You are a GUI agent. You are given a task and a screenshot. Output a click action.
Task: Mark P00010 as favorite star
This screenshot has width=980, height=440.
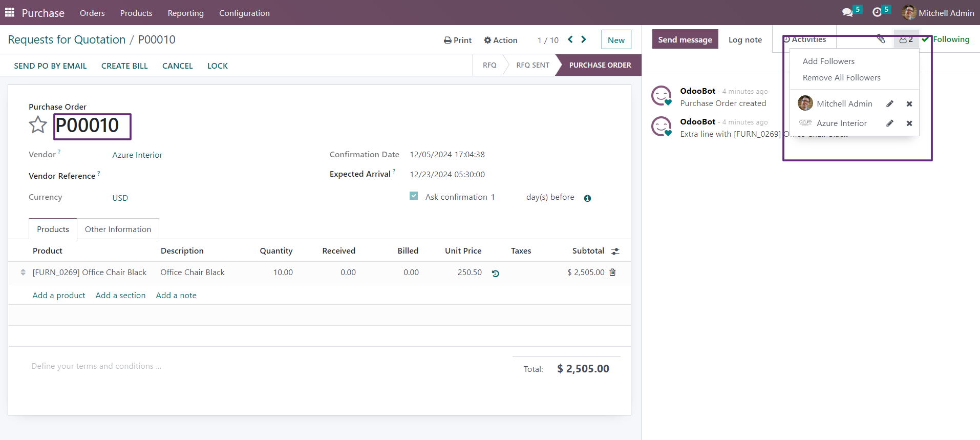(x=38, y=124)
